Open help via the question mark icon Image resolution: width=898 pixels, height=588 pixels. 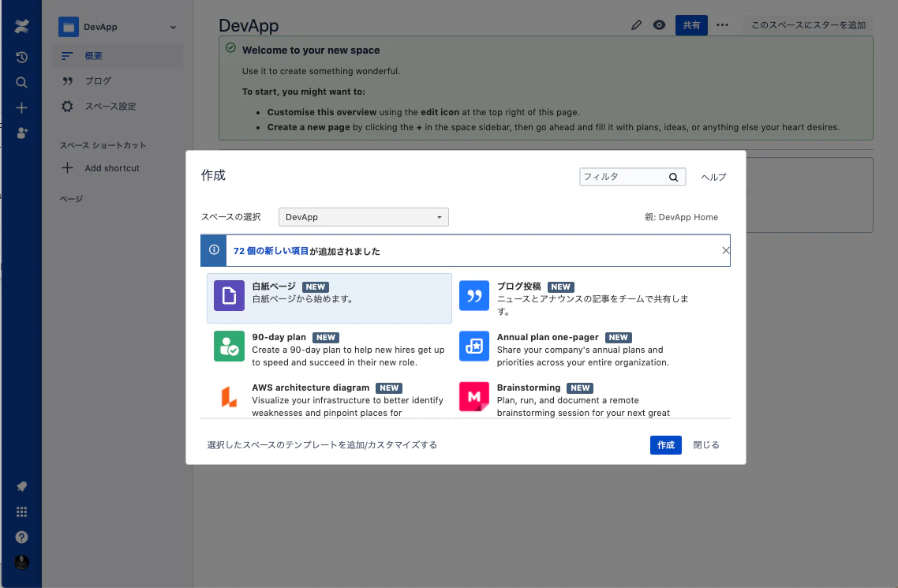tap(21, 537)
